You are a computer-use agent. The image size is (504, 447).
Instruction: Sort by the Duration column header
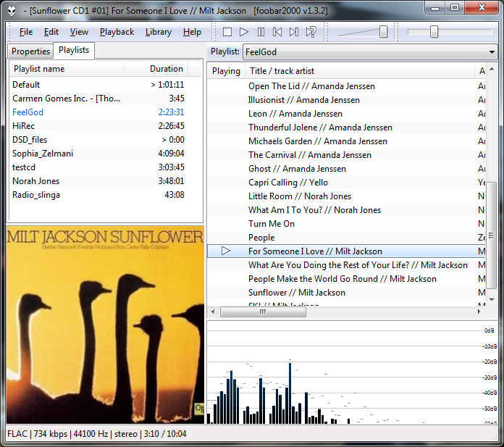click(156, 69)
